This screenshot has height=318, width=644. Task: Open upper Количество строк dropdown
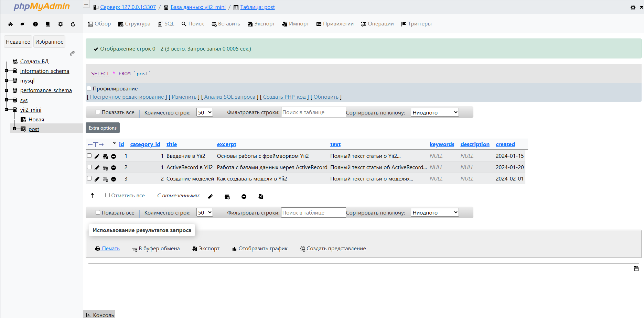(205, 112)
